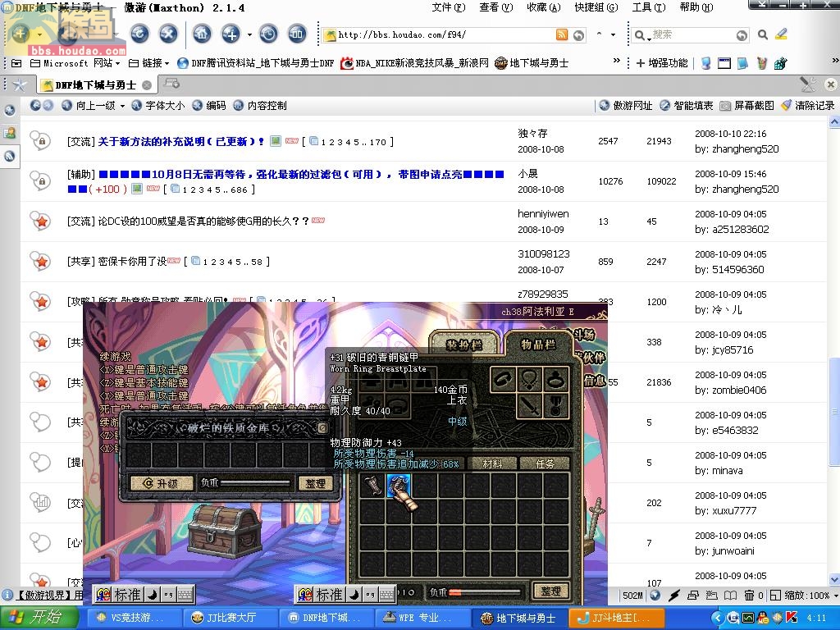
Task: Toggle soft keyboard on right IME bar
Action: coord(386,594)
